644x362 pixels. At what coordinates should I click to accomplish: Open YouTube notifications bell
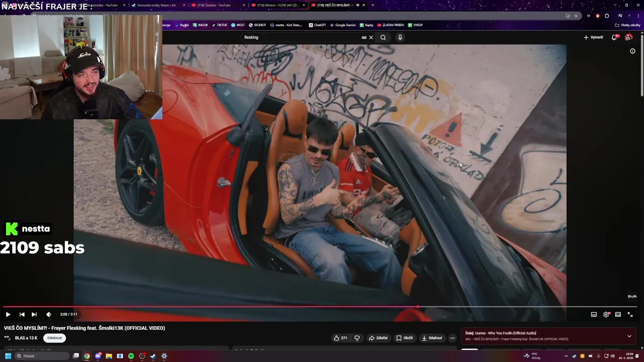point(614,37)
